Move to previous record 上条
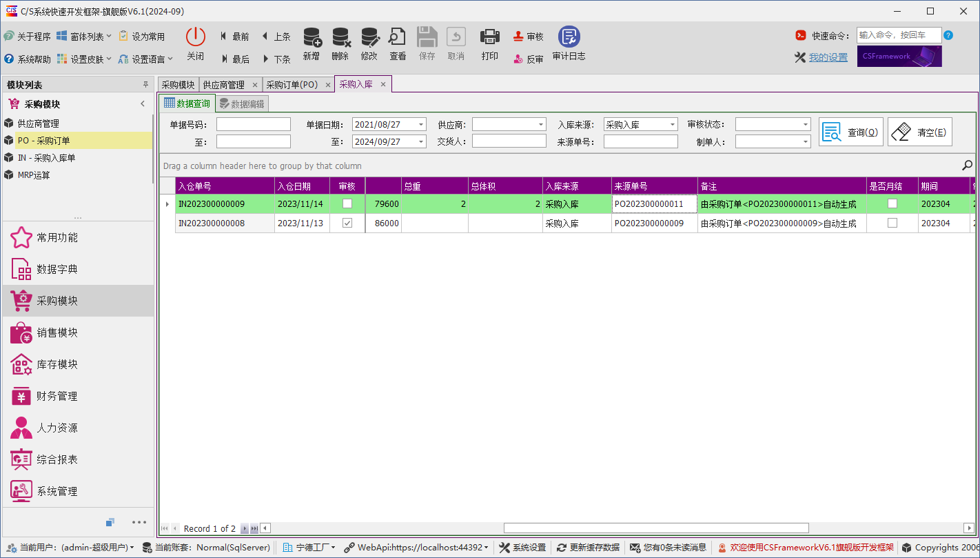The image size is (980, 558). 276,37
